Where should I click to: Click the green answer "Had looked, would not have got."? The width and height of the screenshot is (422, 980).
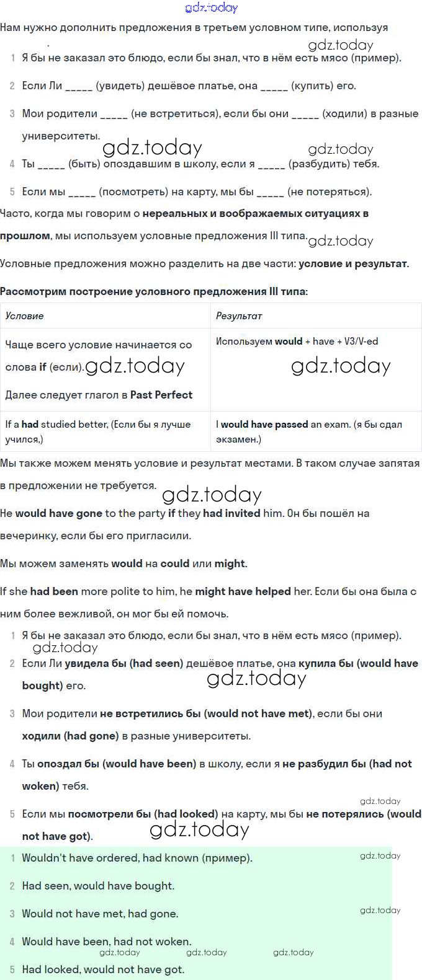click(x=103, y=969)
